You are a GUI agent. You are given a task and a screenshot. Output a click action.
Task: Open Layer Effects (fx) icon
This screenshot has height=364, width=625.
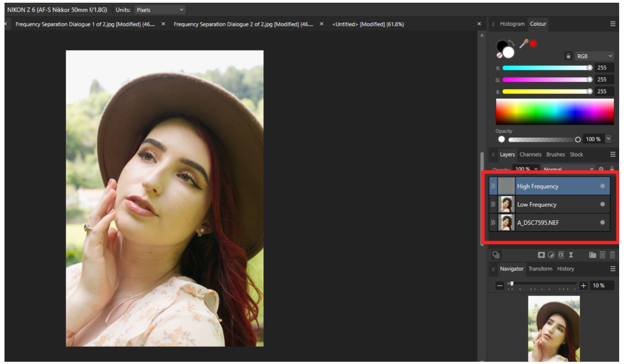[x=561, y=255]
